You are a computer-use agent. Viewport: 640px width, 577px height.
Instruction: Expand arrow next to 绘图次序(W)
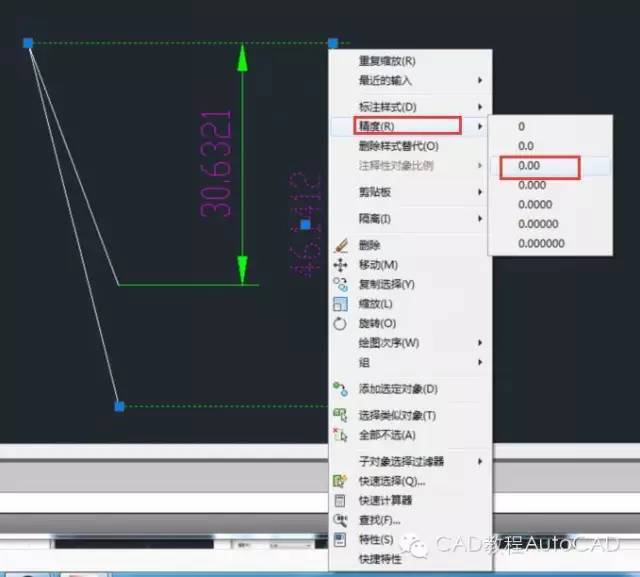click(480, 343)
